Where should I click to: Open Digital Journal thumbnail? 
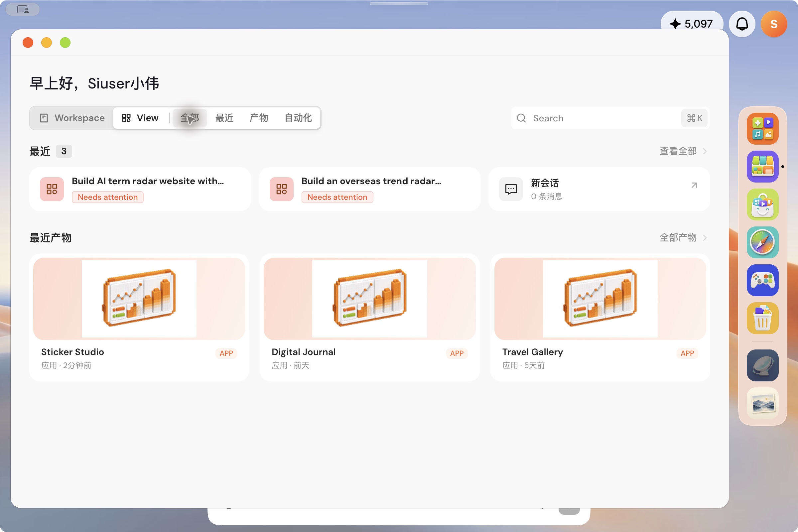[369, 299]
